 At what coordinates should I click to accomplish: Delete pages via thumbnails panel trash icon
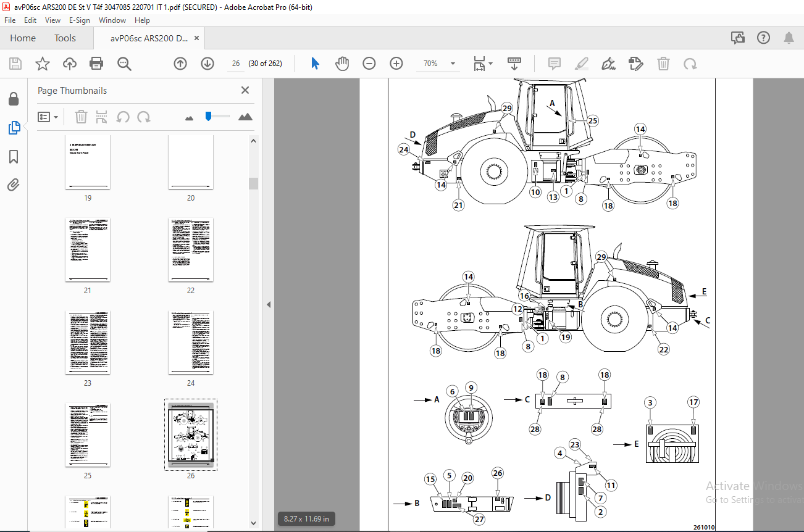tap(81, 117)
